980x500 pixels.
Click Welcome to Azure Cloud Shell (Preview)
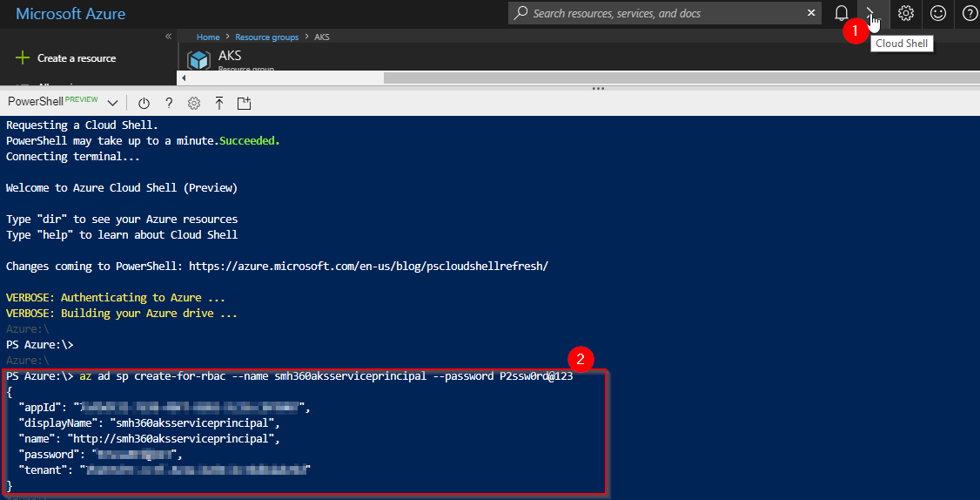coord(122,188)
